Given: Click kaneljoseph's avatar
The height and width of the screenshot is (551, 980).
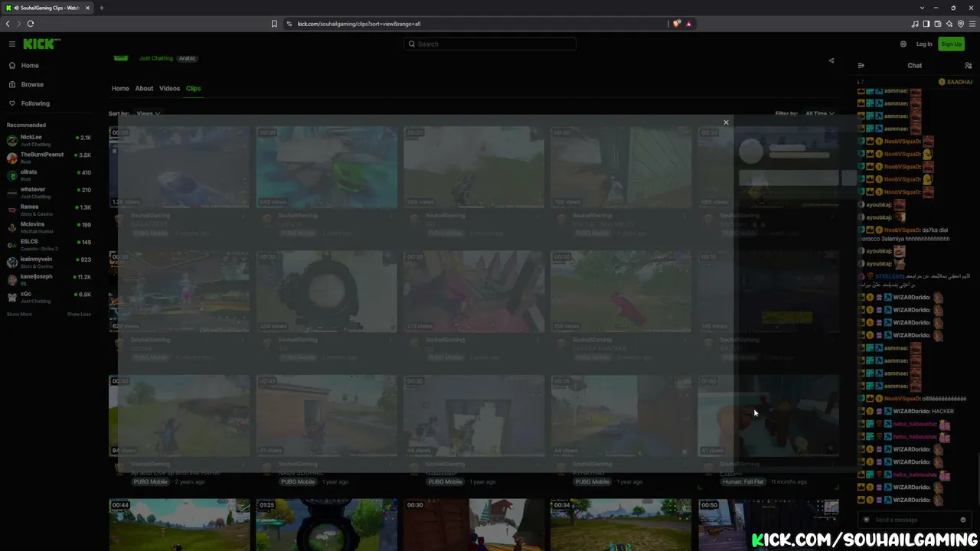Looking at the screenshot, I should coord(12,279).
